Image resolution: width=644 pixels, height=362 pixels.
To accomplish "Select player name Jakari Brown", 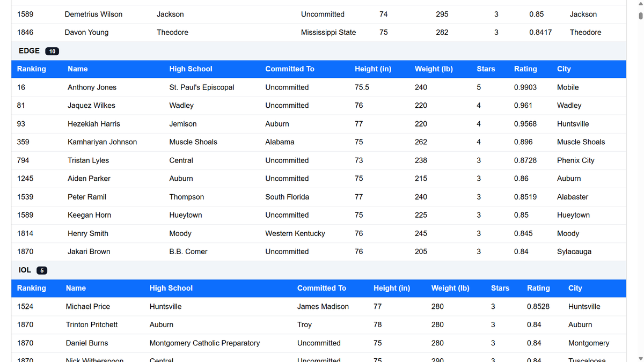I will (x=89, y=252).
